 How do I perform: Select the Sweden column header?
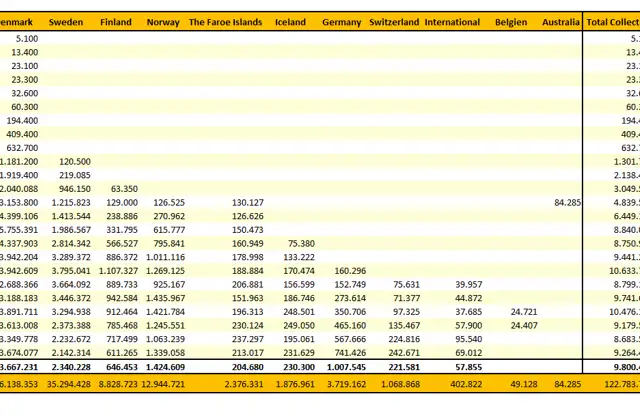[66, 22]
